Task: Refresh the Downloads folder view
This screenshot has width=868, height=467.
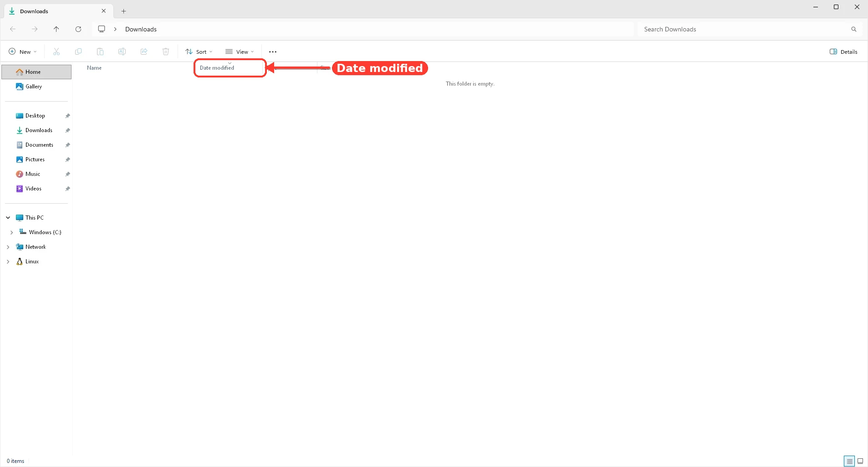Action: click(78, 29)
